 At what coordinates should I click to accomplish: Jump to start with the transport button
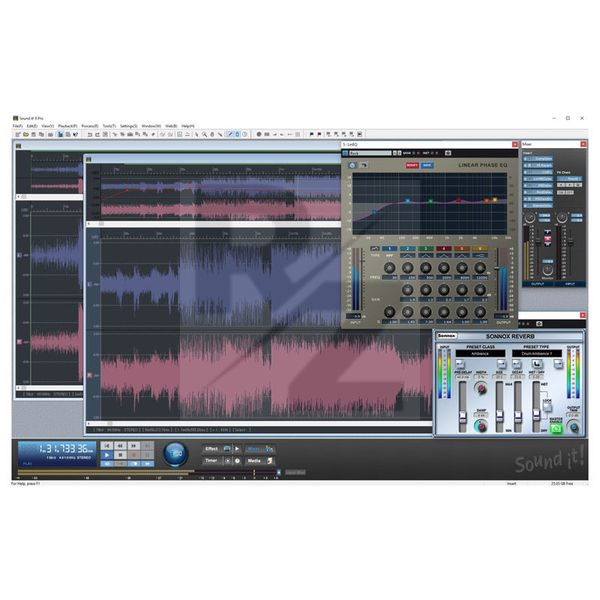point(107,446)
